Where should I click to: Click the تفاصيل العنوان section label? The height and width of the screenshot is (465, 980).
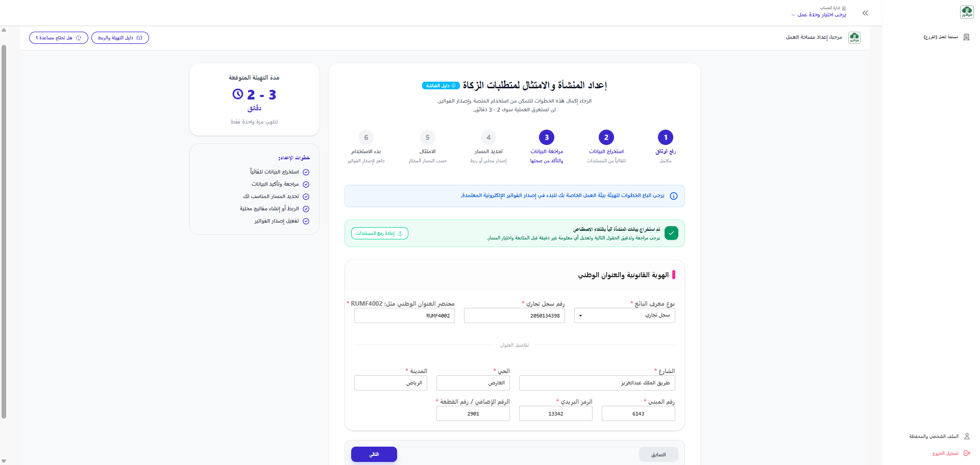pyautogui.click(x=514, y=346)
